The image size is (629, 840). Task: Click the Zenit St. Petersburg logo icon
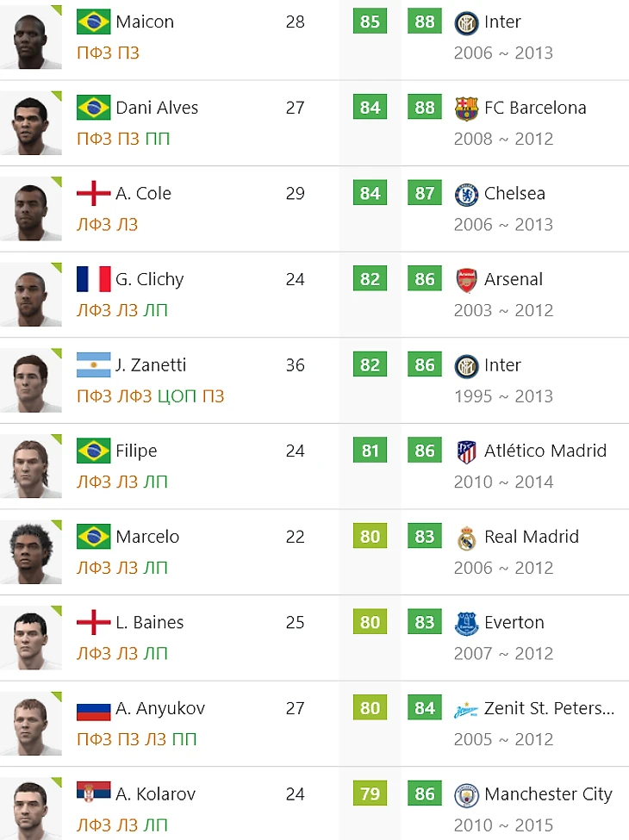(466, 711)
